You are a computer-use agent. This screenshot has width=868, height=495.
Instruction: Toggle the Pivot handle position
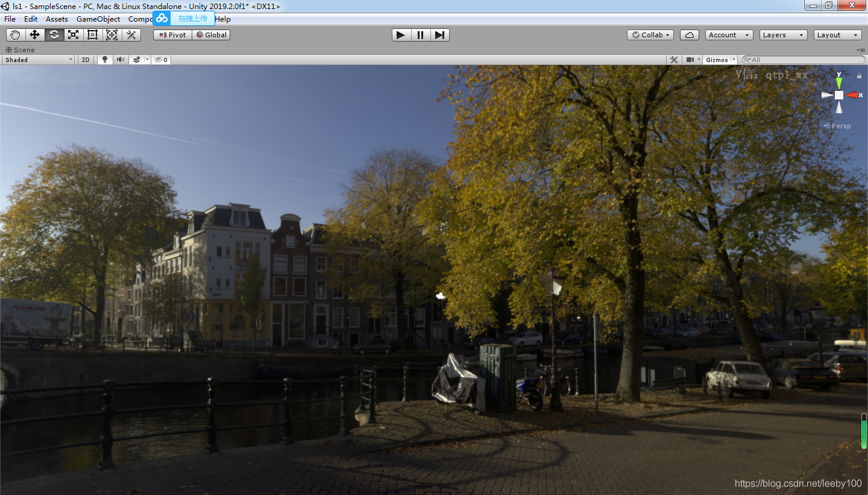pos(172,35)
